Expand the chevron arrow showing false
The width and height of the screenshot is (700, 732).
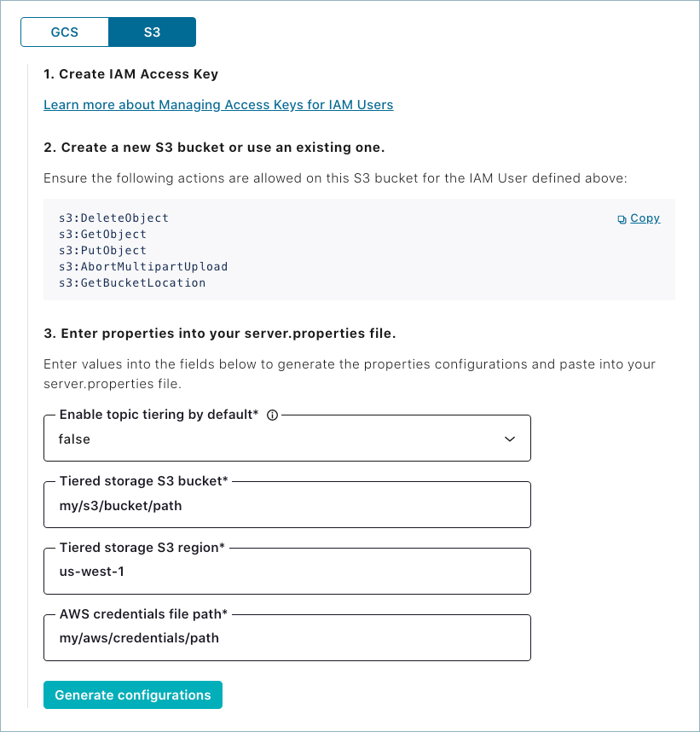point(510,439)
